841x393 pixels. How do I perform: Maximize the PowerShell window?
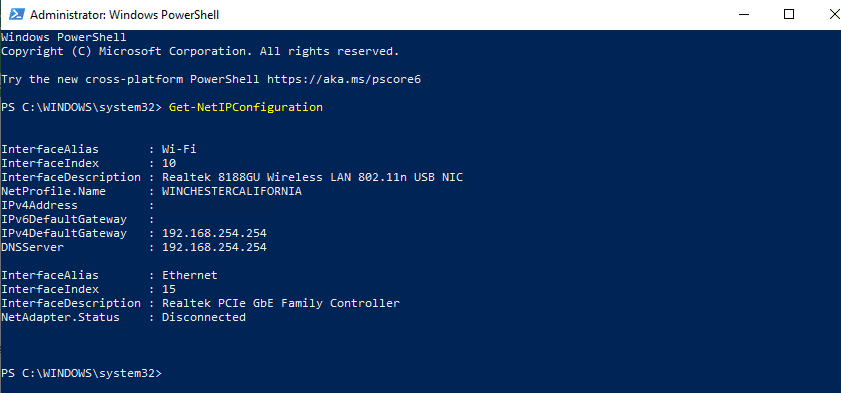click(x=788, y=14)
